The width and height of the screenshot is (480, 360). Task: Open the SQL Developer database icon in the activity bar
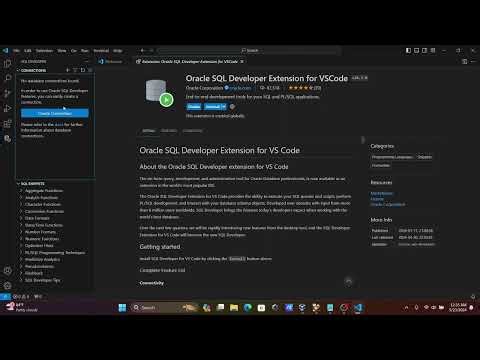click(x=7, y=139)
